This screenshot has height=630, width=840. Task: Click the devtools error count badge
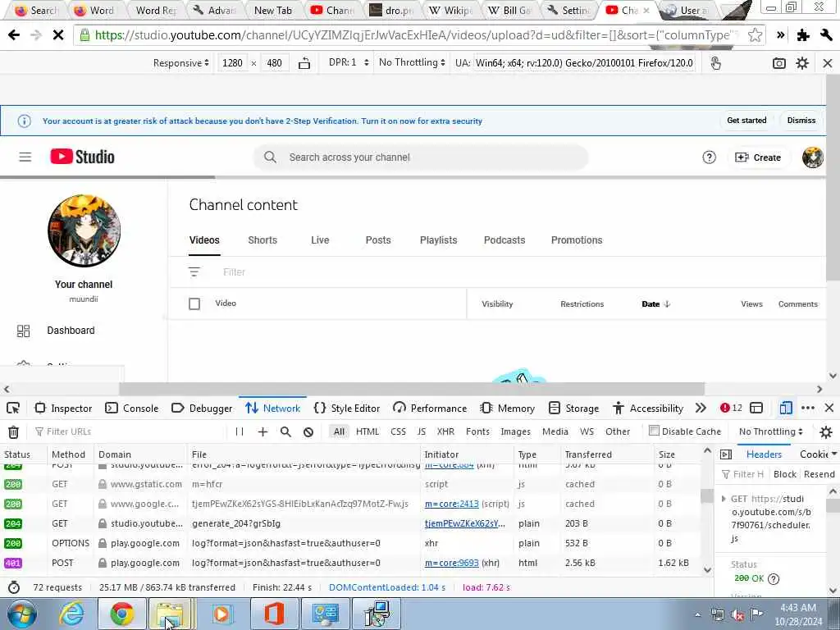coord(731,409)
